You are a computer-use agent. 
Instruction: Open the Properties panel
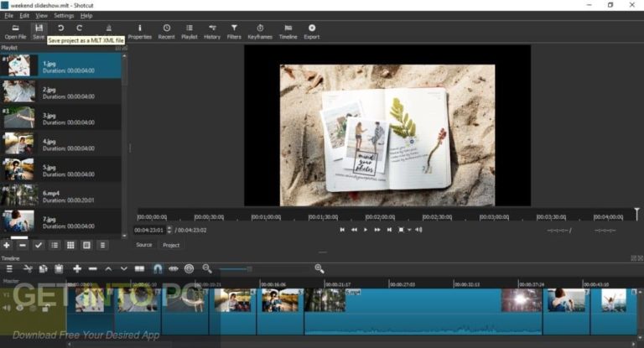[140, 32]
